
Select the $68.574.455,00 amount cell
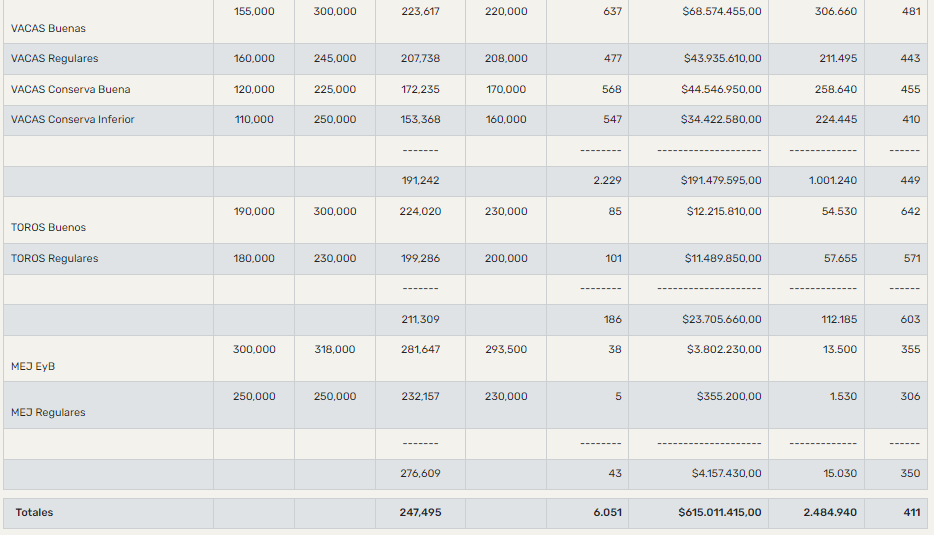tap(721, 11)
